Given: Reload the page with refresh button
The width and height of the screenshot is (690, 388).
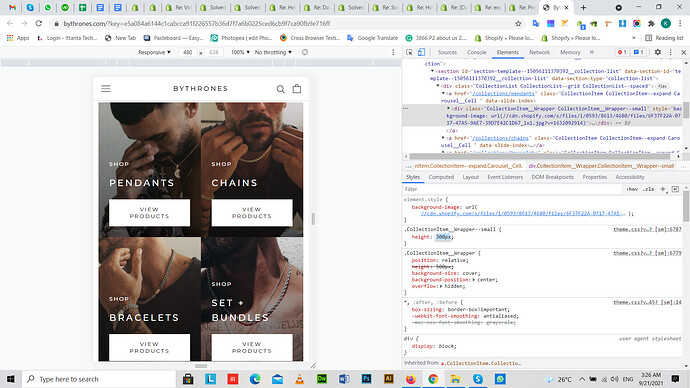Looking at the screenshot, I should tap(39, 23).
